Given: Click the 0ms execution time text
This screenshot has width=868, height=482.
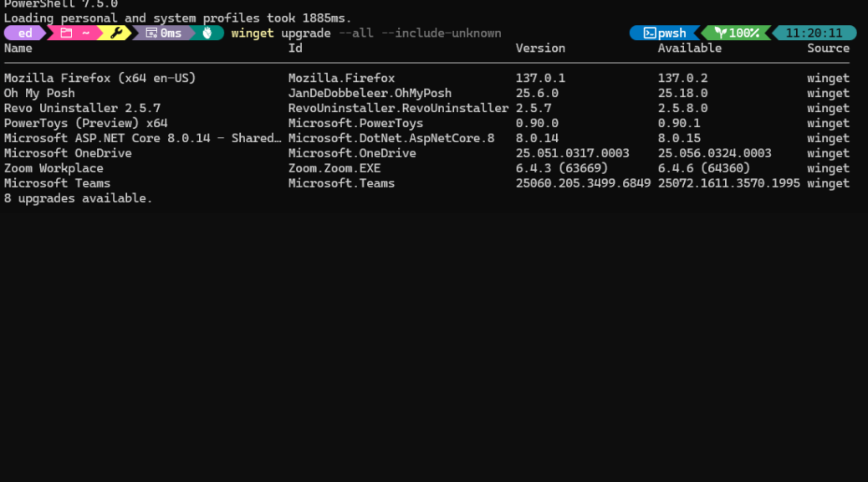Looking at the screenshot, I should [x=171, y=33].
